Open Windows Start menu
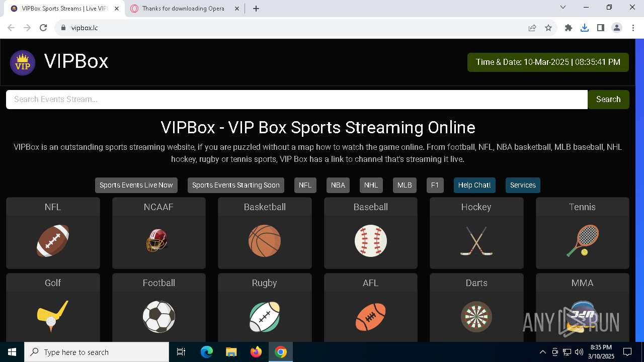The width and height of the screenshot is (644, 362). tap(12, 352)
